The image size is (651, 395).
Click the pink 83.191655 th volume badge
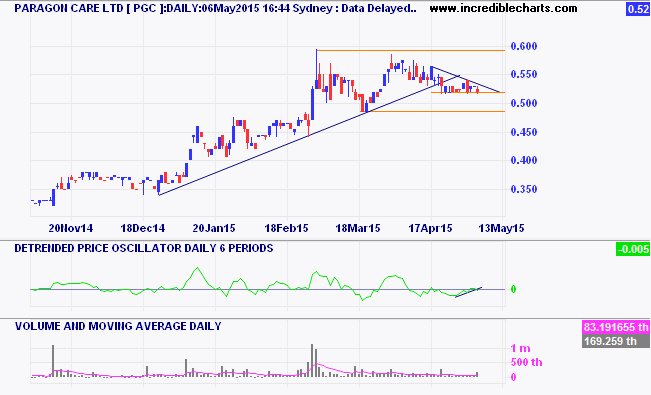(616, 327)
